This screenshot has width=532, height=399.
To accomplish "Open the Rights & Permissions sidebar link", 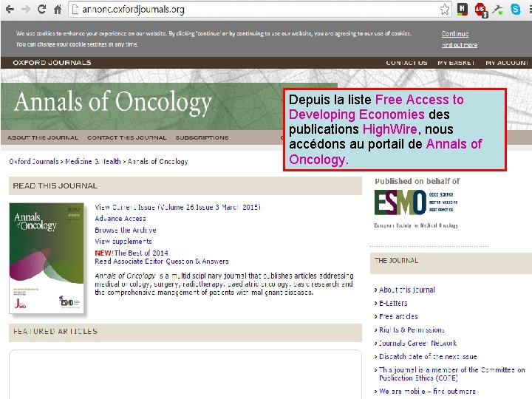I will pos(412,330).
